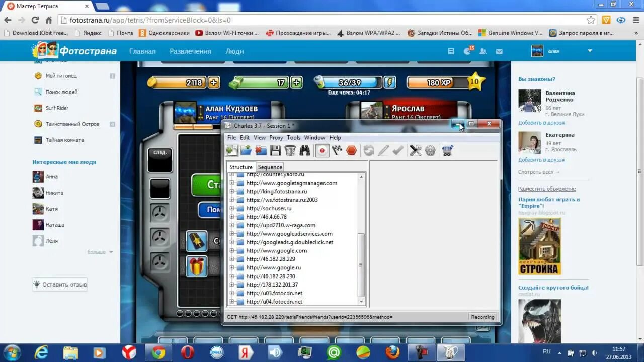644x362 pixels.
Task: Open Tools with the wrench and screwdriver icon
Action: (x=416, y=150)
